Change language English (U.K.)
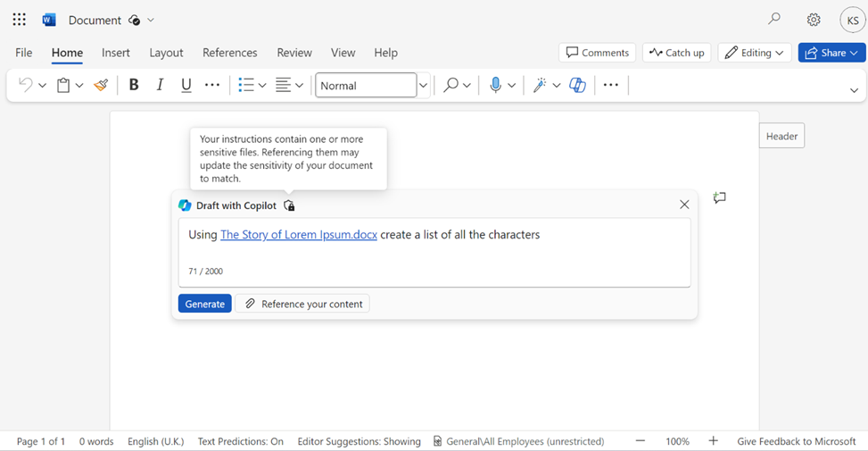Image resolution: width=868 pixels, height=451 pixels. tap(155, 441)
